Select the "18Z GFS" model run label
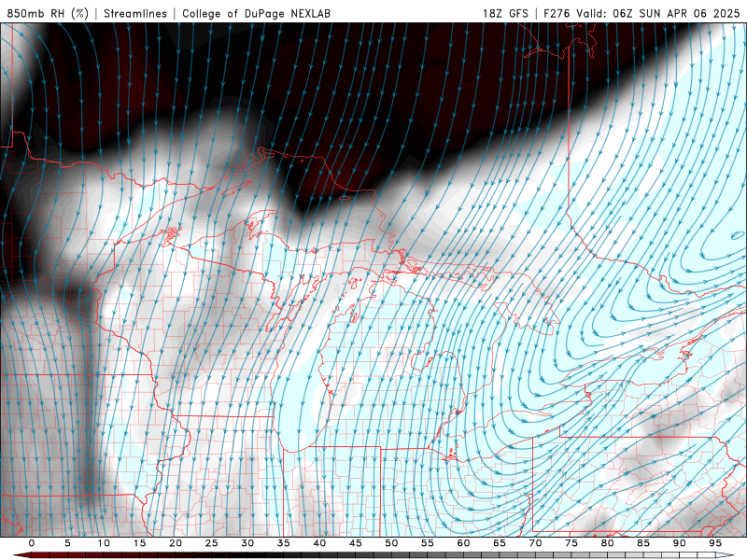This screenshot has height=560, width=747. [505, 13]
